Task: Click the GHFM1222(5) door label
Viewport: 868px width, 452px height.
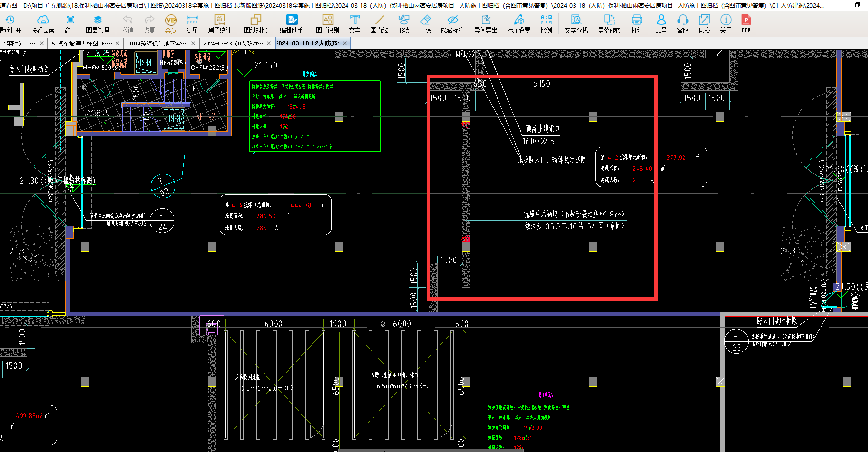Action: pos(209,68)
